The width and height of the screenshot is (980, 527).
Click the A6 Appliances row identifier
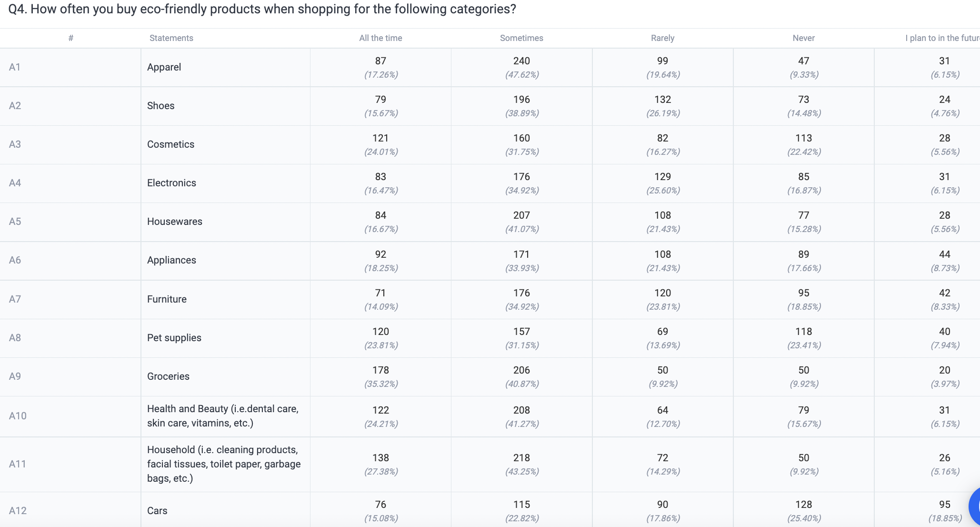[x=15, y=260]
